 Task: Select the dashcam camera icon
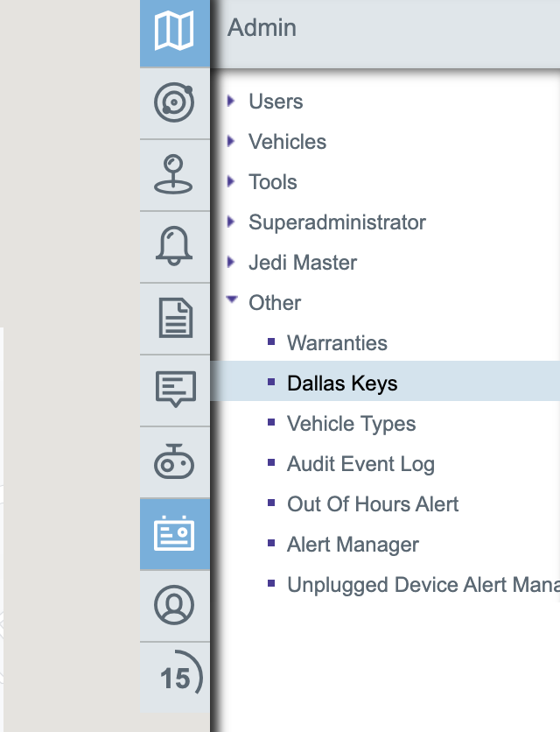[x=174, y=462]
